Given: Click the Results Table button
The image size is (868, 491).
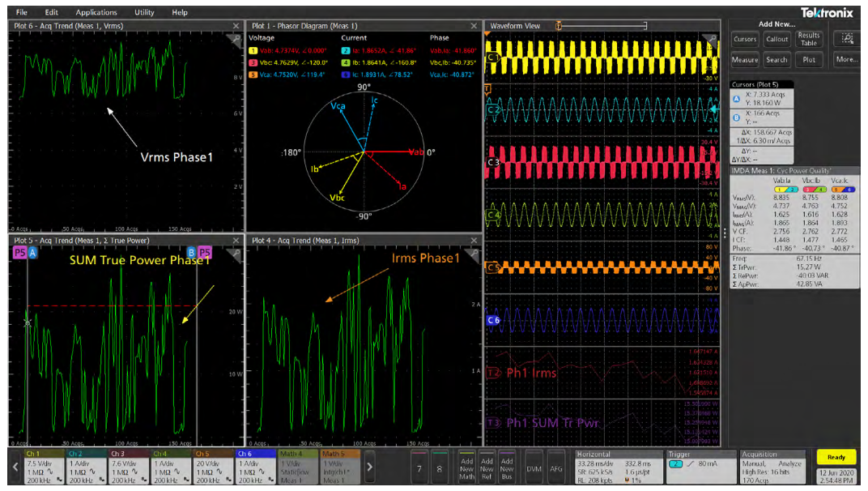Looking at the screenshot, I should tap(808, 39).
